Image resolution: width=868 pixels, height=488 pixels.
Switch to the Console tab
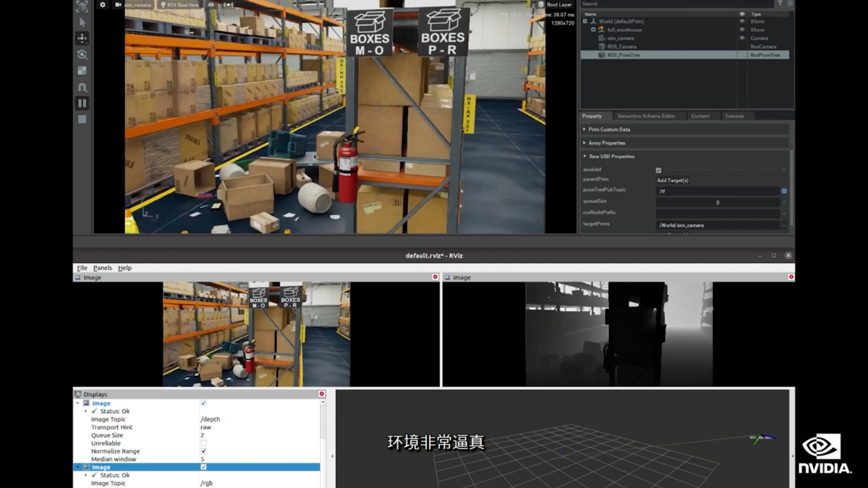[x=734, y=116]
